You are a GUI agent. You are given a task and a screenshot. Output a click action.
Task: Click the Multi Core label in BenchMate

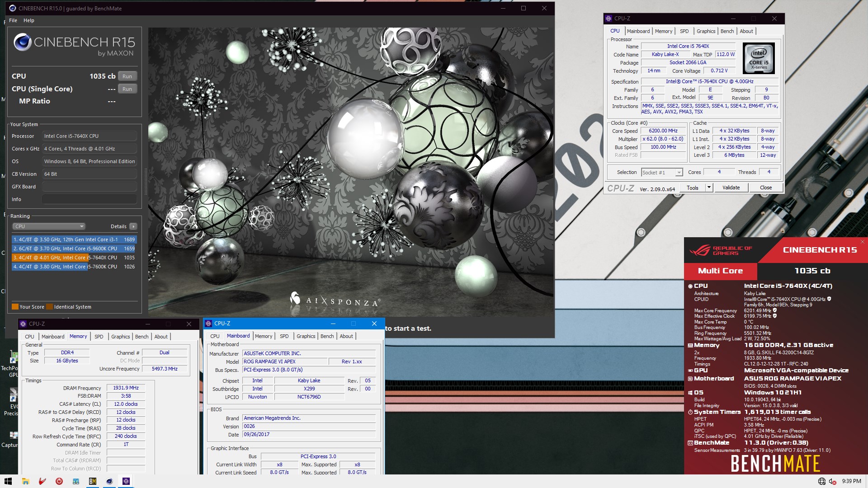(x=720, y=271)
